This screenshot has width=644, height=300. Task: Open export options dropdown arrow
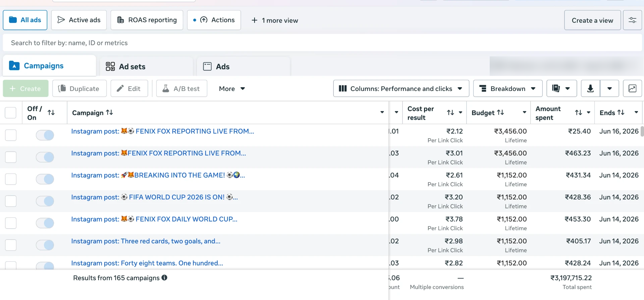pos(609,89)
